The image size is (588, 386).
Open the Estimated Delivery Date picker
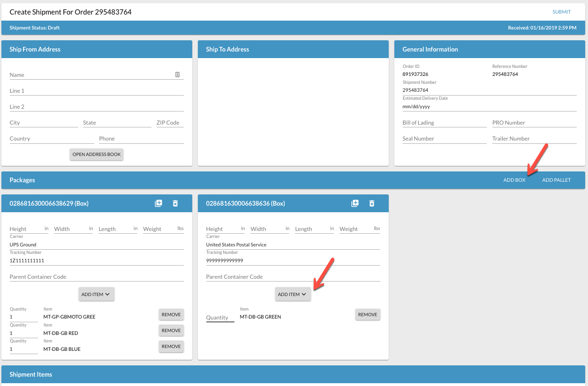[x=489, y=106]
